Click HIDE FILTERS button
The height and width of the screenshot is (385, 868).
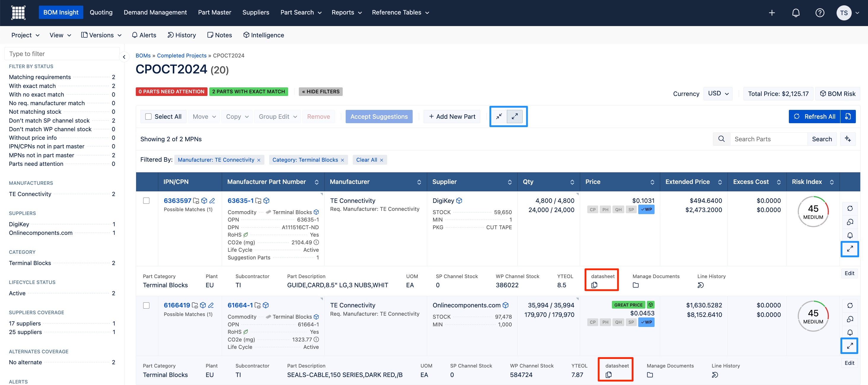coord(320,92)
